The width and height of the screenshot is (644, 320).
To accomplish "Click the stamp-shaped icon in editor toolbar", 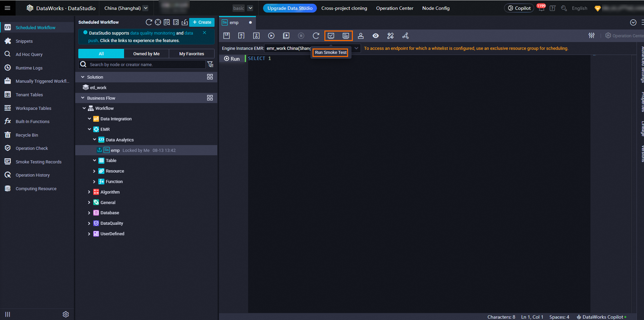I will [x=361, y=36].
